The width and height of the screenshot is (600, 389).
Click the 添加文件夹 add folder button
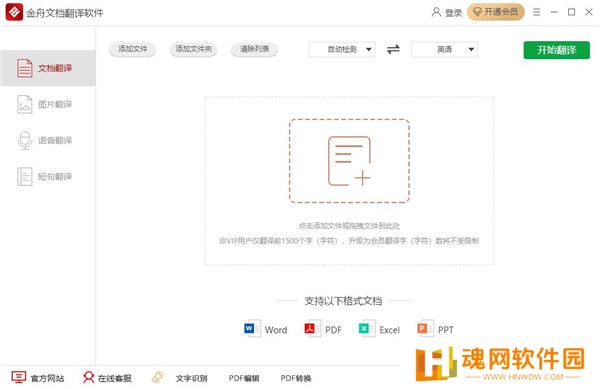tap(193, 49)
